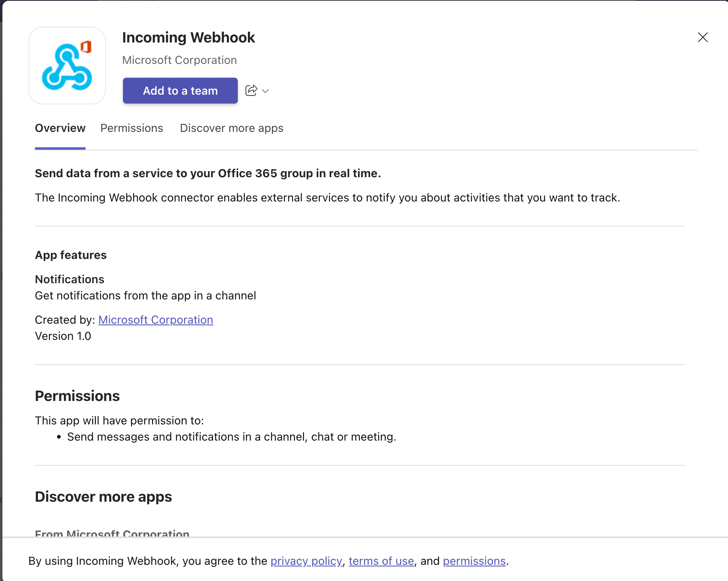Open the privacy policy link
The height and width of the screenshot is (581, 728).
(306, 561)
